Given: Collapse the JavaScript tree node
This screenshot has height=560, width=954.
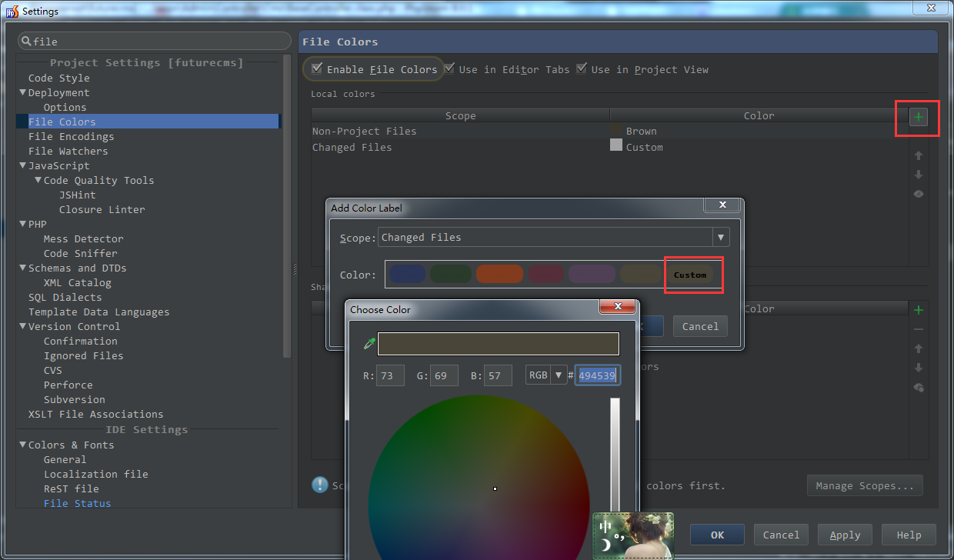Looking at the screenshot, I should (x=22, y=165).
